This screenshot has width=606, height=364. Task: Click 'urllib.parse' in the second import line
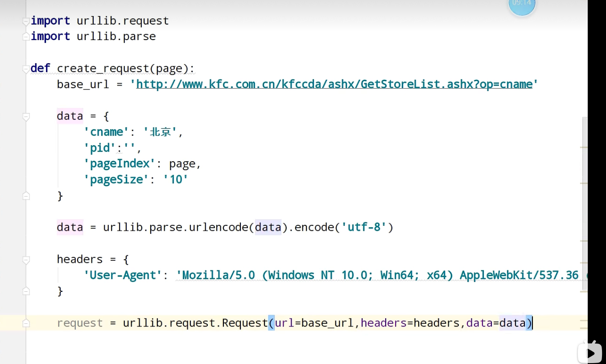[x=116, y=36]
